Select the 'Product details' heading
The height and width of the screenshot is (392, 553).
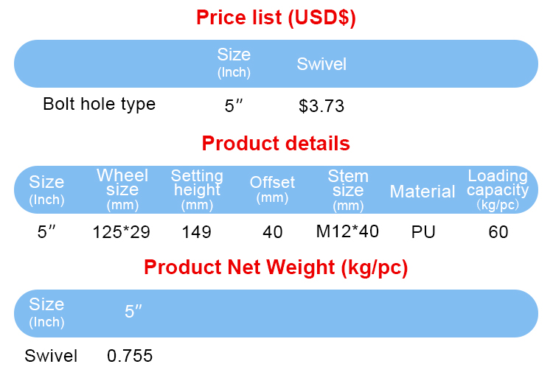pos(276,143)
